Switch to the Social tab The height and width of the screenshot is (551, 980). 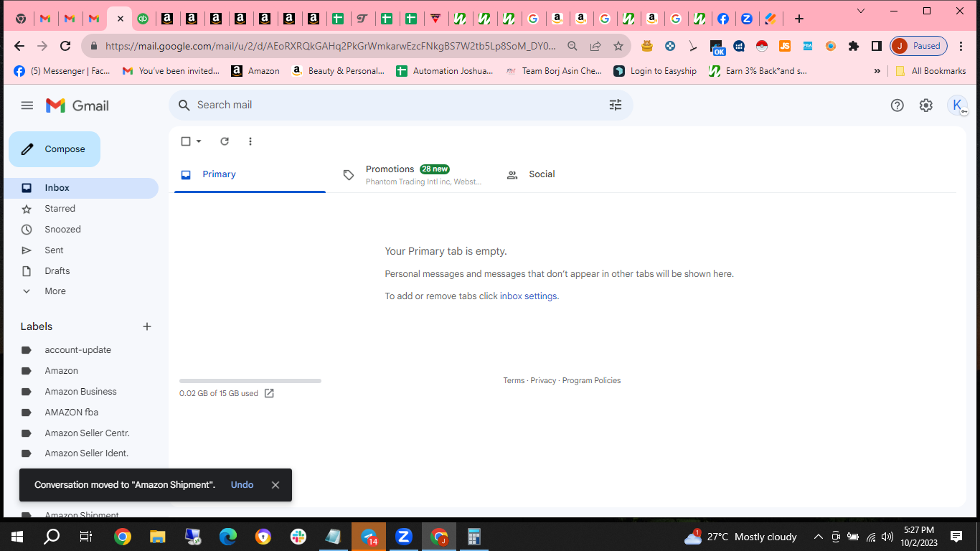(x=576, y=174)
